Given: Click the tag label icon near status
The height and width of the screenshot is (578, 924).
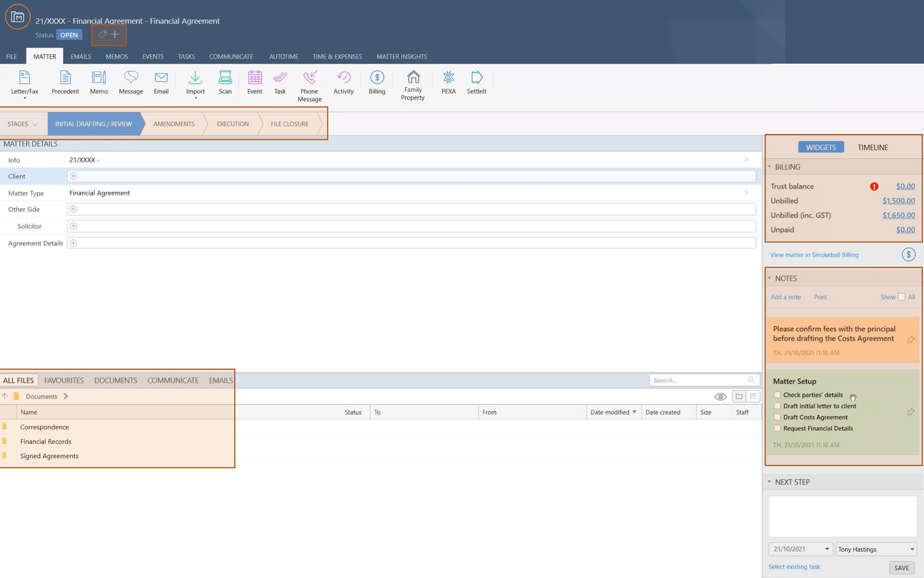Looking at the screenshot, I should [x=102, y=34].
